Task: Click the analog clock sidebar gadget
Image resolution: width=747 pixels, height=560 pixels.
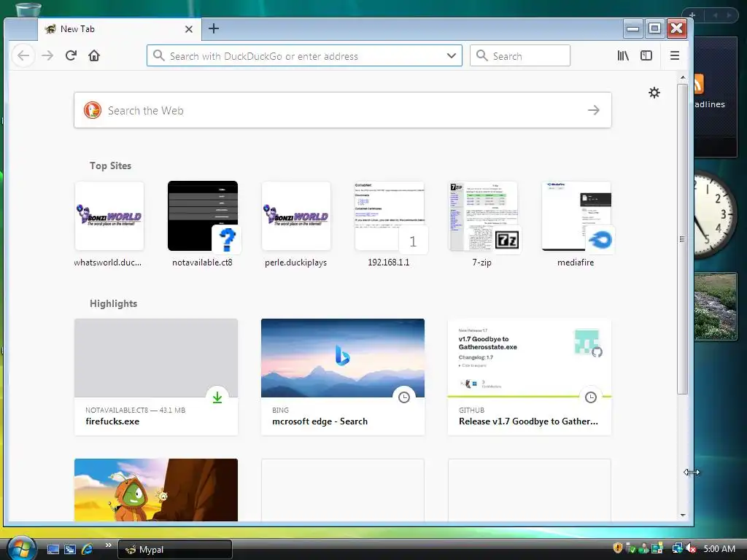Action: (x=715, y=215)
